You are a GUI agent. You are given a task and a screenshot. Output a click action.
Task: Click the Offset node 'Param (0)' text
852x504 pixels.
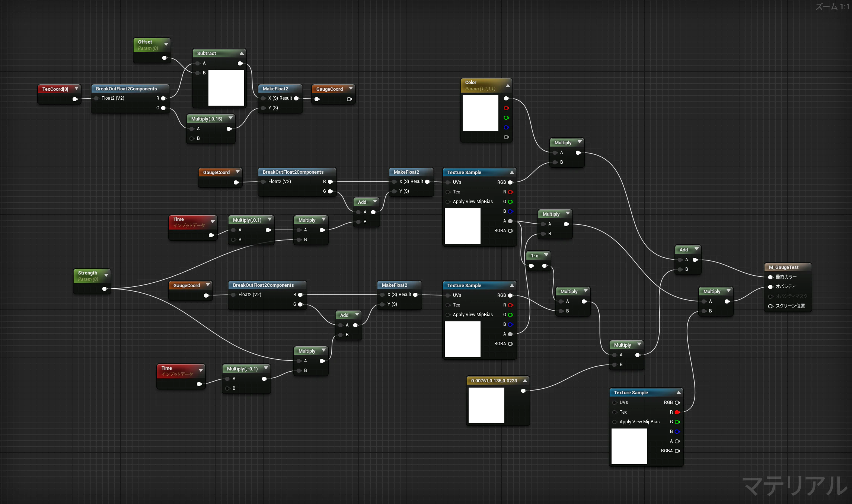point(148,48)
